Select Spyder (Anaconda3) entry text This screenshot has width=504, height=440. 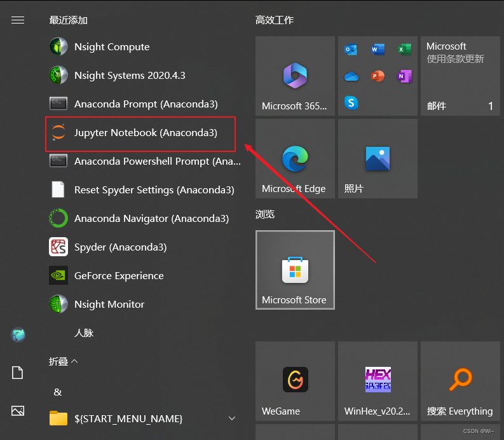pyautogui.click(x=121, y=247)
